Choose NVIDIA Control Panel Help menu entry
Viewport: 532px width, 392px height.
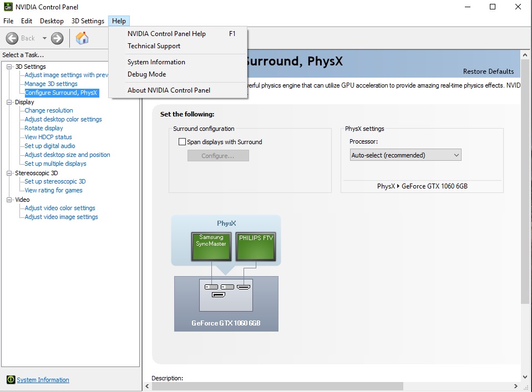tap(179, 34)
